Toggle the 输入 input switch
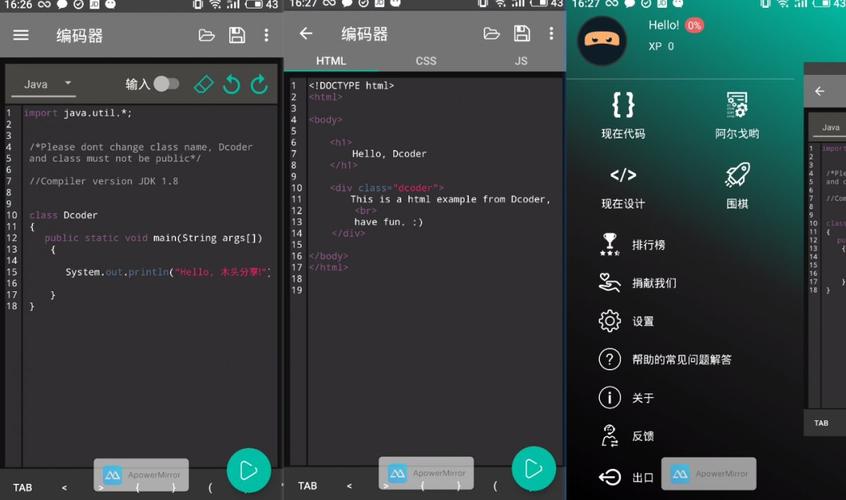 [165, 84]
